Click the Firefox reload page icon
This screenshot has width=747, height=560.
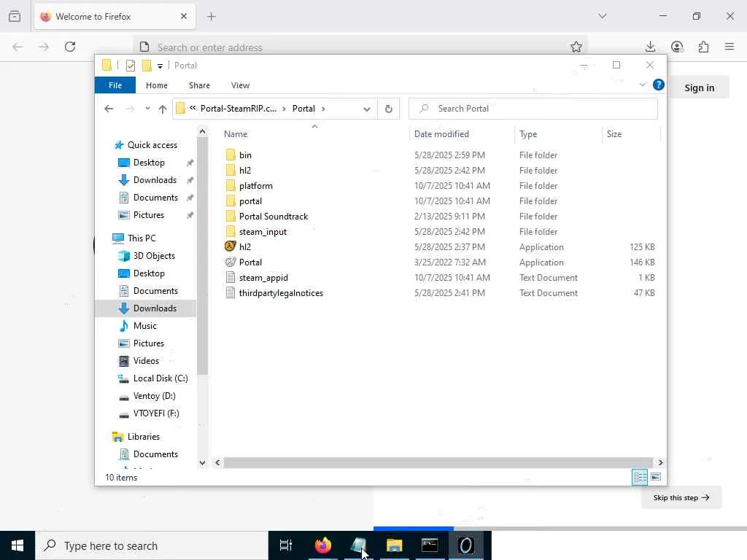pyautogui.click(x=70, y=47)
